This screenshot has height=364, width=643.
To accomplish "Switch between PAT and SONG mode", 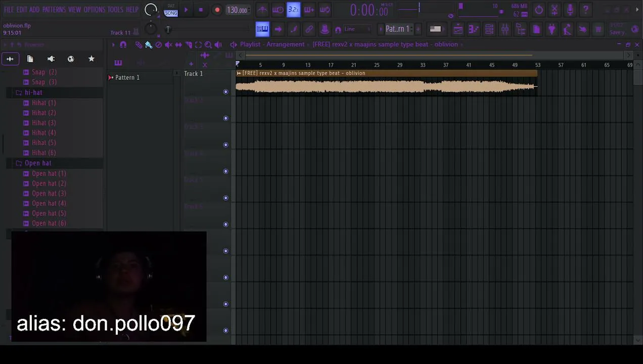I will 171,10.
